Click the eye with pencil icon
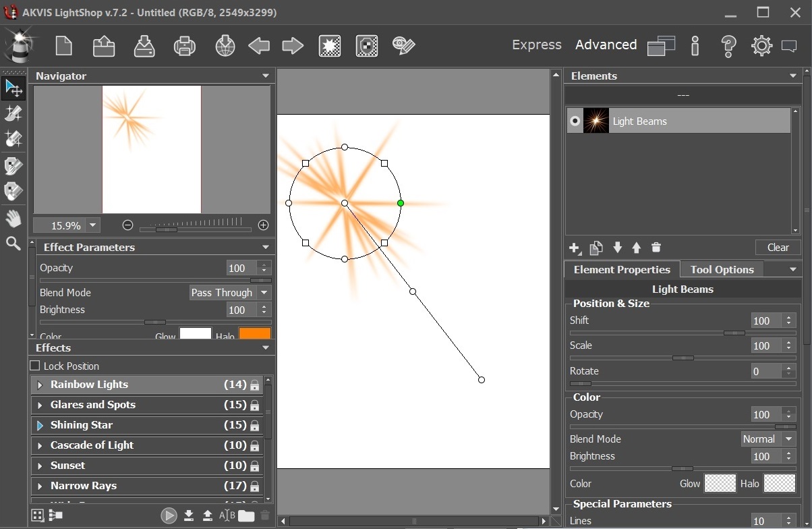 coord(404,46)
